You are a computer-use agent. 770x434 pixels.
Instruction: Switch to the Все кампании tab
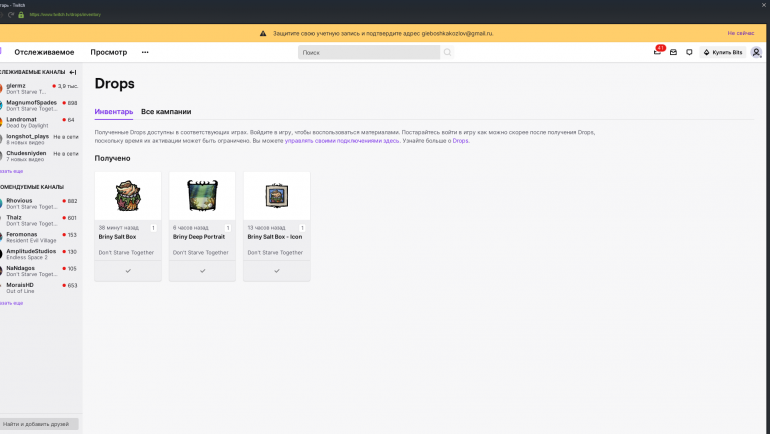tap(166, 111)
